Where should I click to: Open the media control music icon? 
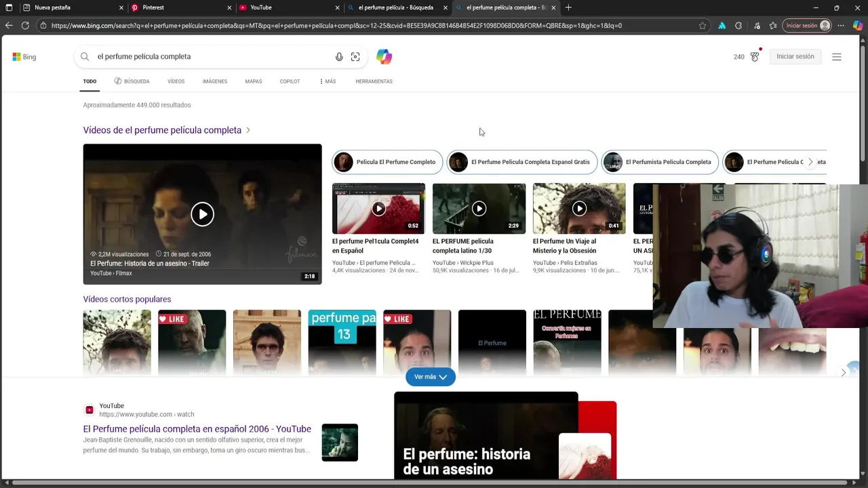[755, 26]
